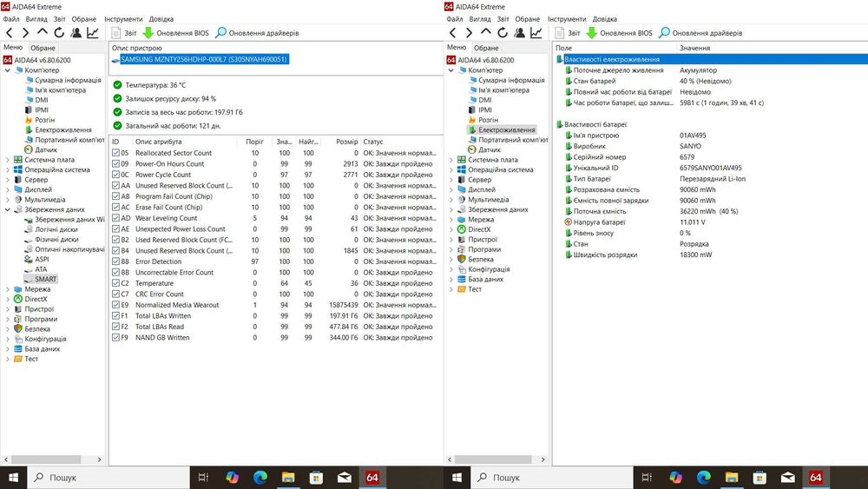
Task: Collapse Комп'ютер node in left tree
Action: (8, 70)
